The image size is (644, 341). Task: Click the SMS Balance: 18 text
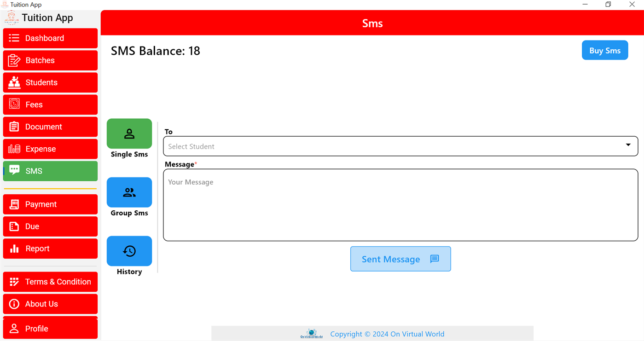point(156,51)
